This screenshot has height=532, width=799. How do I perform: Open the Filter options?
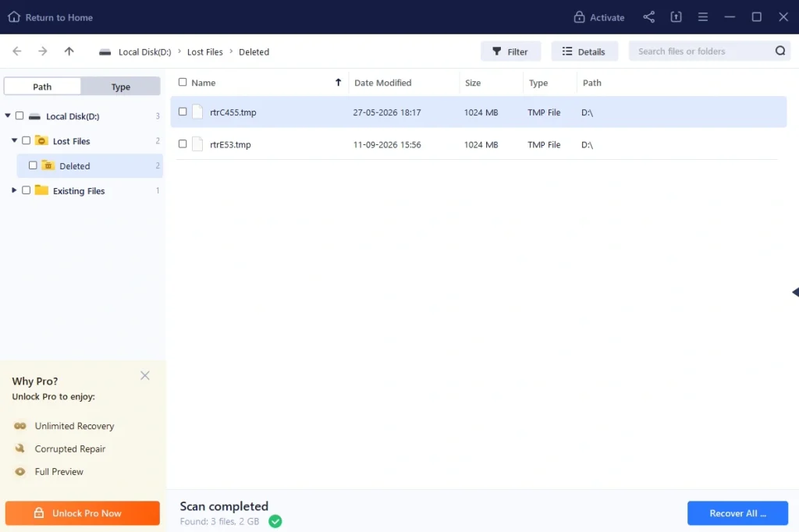click(510, 51)
